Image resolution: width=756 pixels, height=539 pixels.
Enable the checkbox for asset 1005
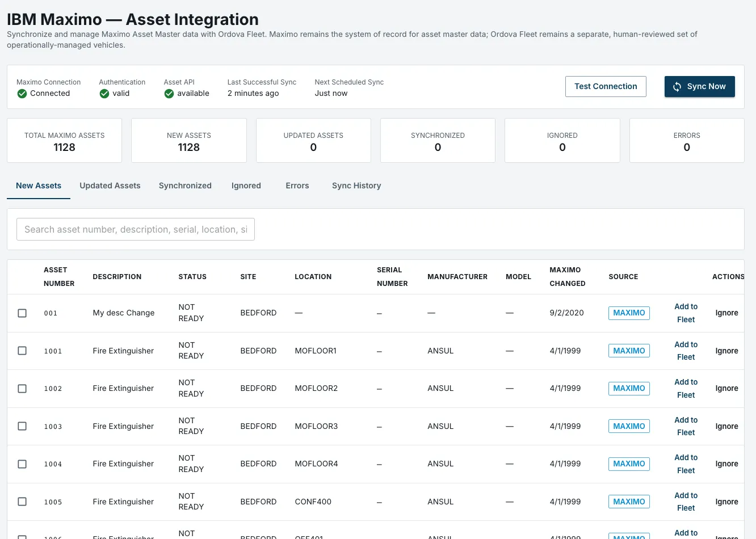(22, 502)
